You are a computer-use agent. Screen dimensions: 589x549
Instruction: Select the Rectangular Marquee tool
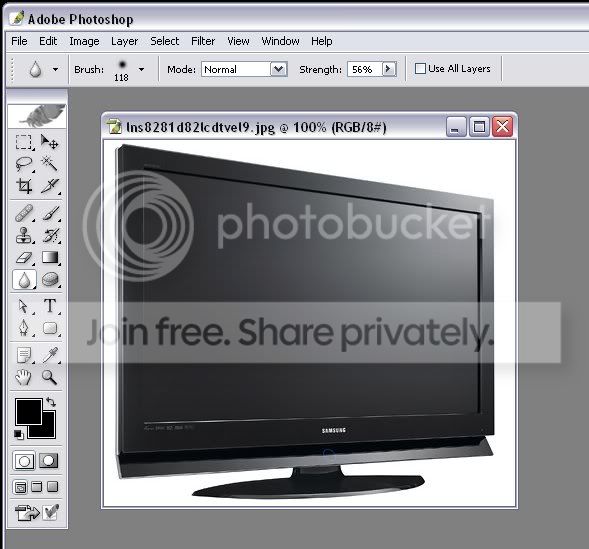point(24,142)
